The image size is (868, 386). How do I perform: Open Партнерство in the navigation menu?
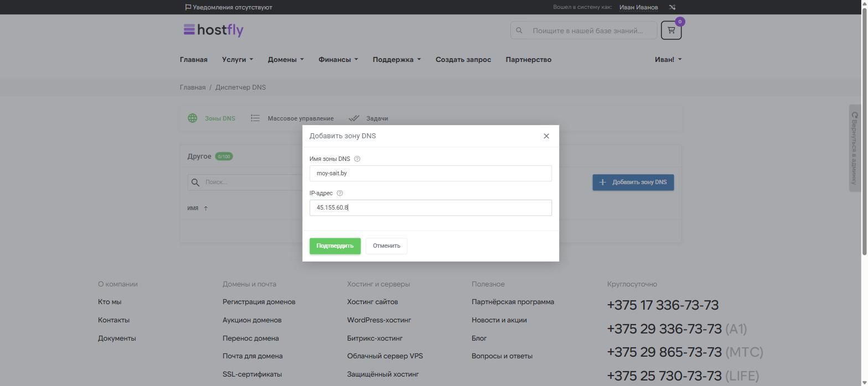point(529,60)
